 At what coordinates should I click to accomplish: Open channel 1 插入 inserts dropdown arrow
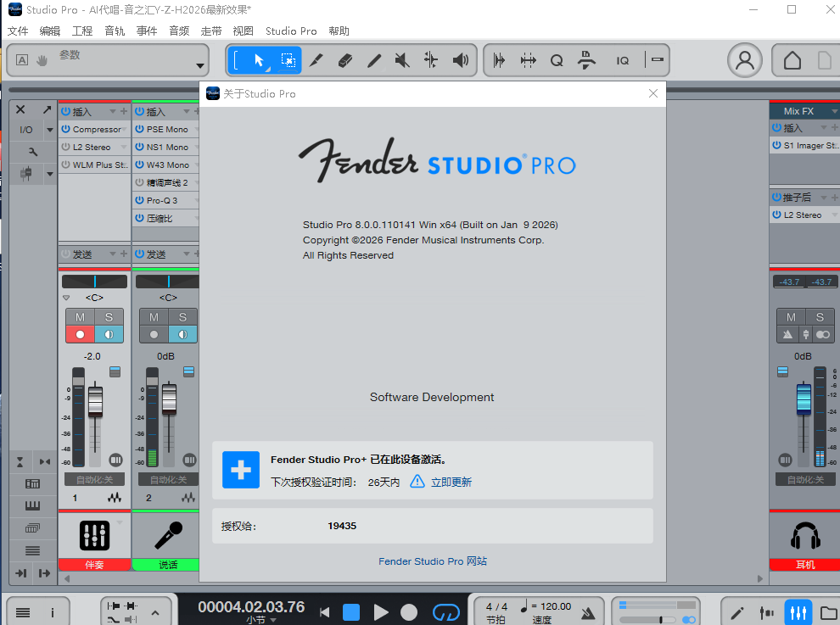113,111
